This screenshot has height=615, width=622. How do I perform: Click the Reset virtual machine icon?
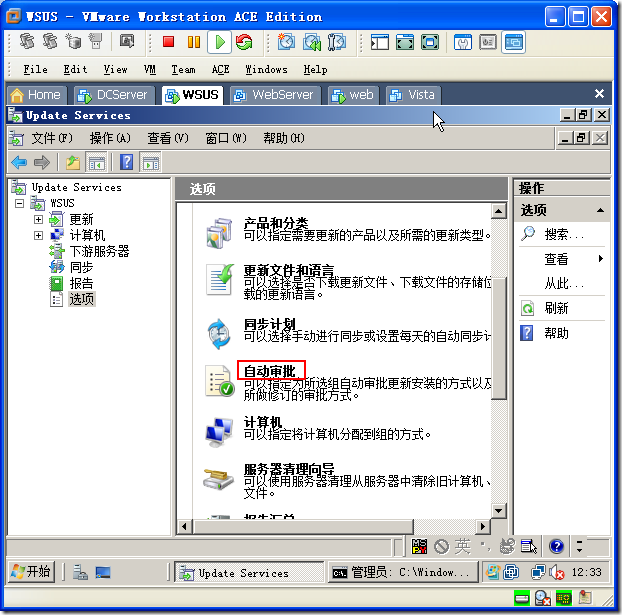pyautogui.click(x=244, y=42)
